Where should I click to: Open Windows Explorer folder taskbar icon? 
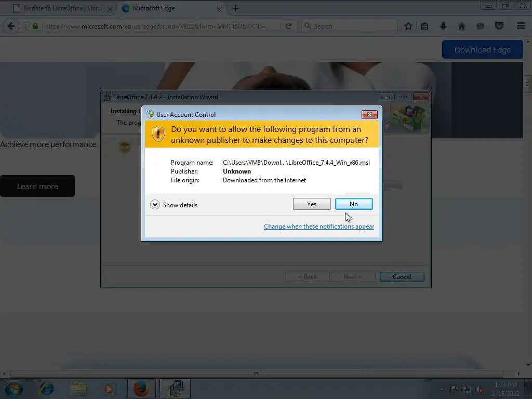click(x=78, y=389)
